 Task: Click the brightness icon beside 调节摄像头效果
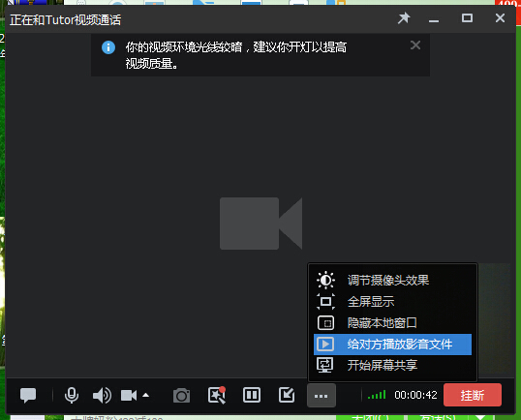(x=325, y=281)
